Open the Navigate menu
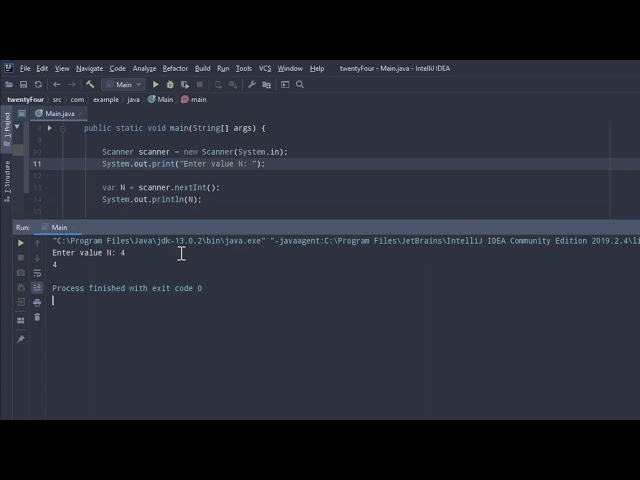The image size is (640, 480). click(89, 68)
